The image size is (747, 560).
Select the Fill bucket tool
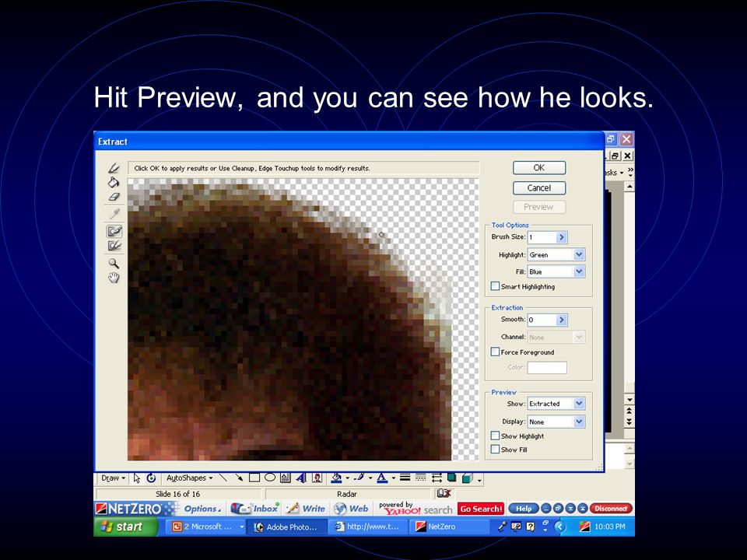pos(114,182)
